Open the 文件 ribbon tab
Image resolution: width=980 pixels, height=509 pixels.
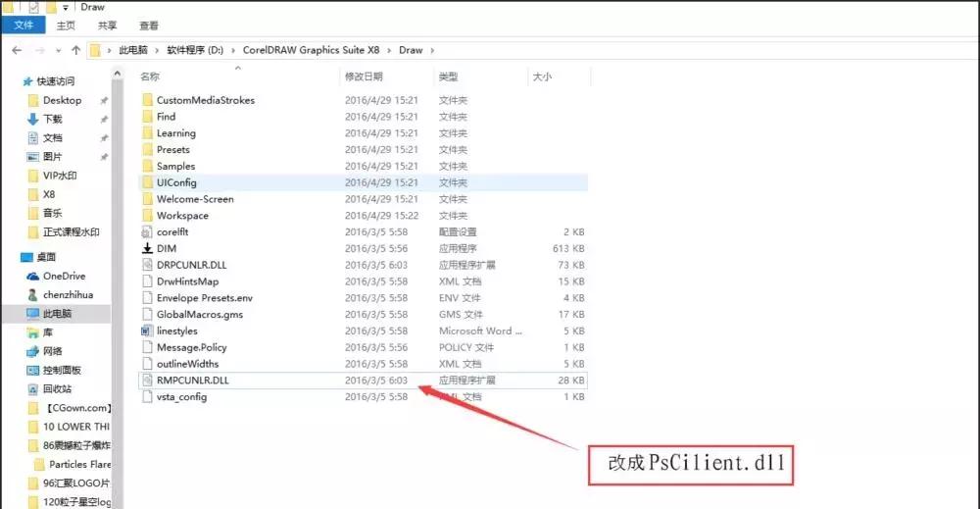pos(24,25)
